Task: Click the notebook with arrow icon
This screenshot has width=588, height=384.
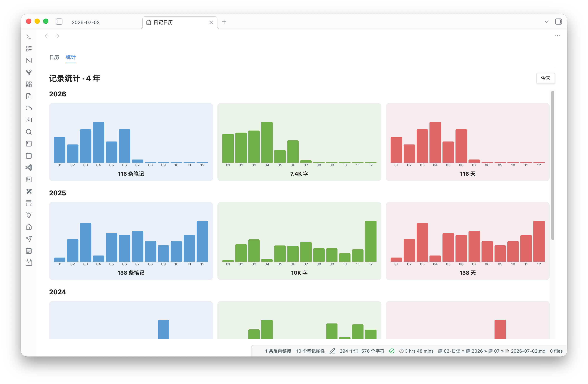Action: (29, 179)
